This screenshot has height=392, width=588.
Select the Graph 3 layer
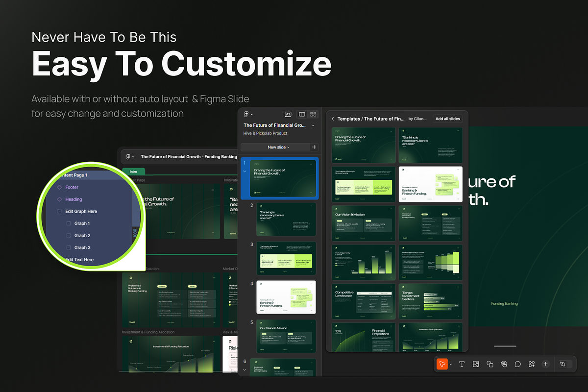[82, 247]
